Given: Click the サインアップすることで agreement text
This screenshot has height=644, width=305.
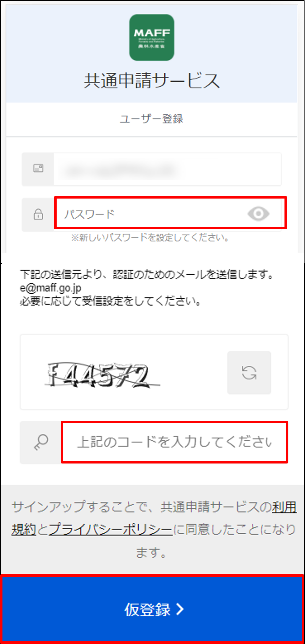Looking at the screenshot, I should pos(154,529).
